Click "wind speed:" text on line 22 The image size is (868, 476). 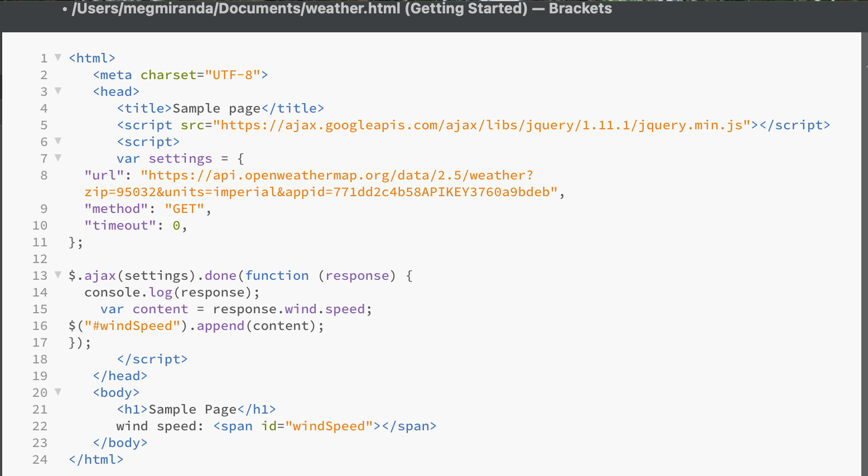point(160,426)
